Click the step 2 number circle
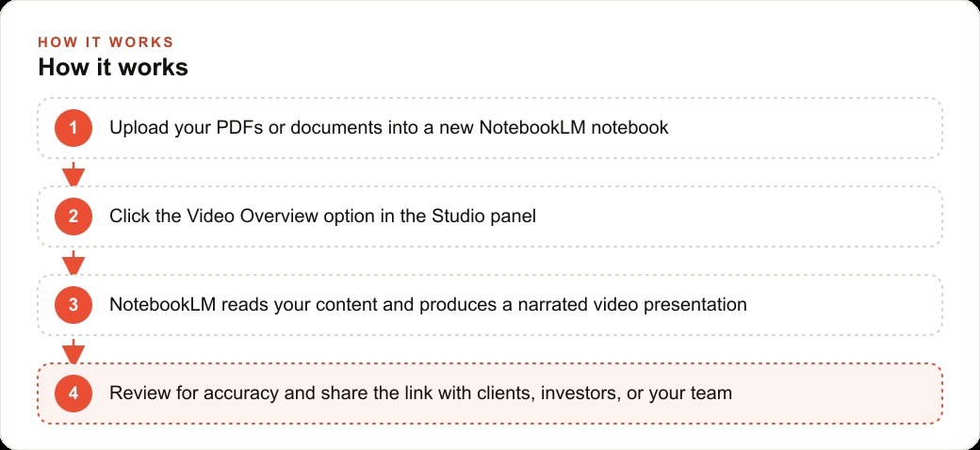Image resolution: width=980 pixels, height=450 pixels. 73,217
